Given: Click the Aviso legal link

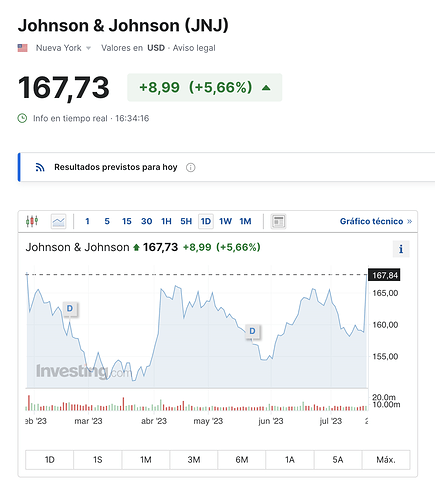Looking at the screenshot, I should 194,48.
